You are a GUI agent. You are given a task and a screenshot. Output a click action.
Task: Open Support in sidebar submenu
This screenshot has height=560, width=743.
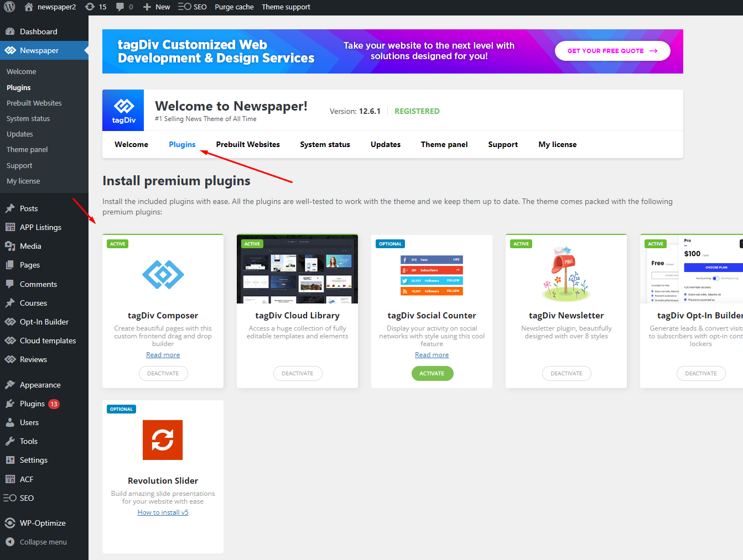pos(19,166)
